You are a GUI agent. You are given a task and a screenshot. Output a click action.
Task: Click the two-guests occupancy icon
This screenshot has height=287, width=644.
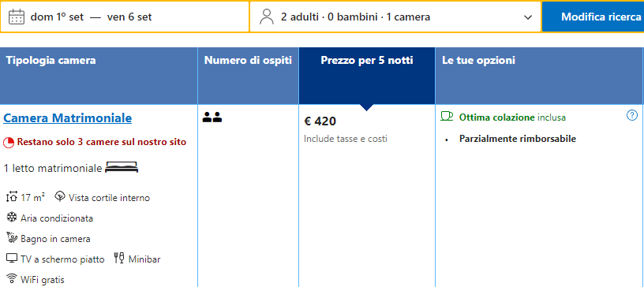click(x=212, y=117)
